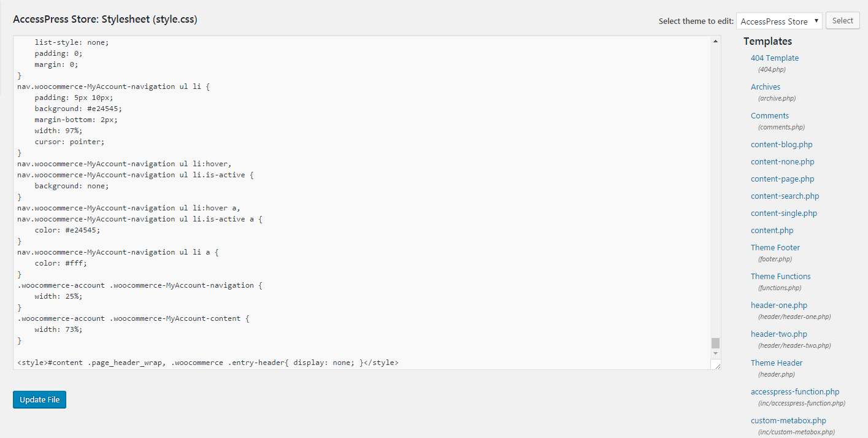Open accesspress-function.php template

795,391
